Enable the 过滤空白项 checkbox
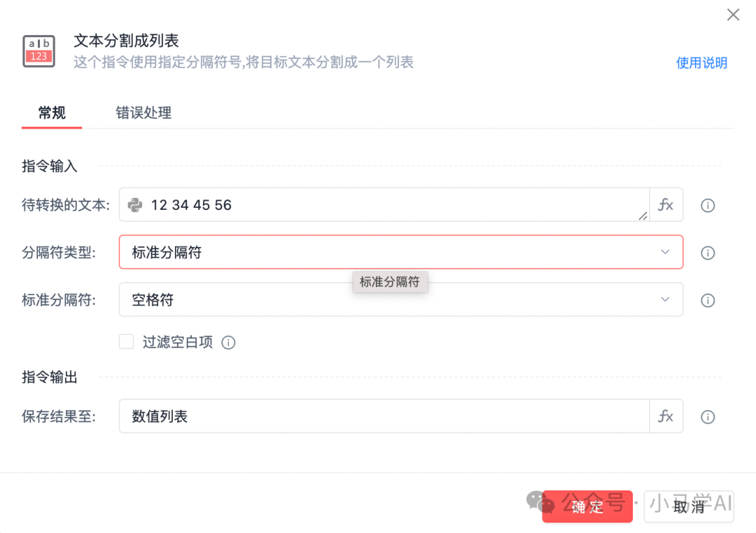Image resolution: width=756 pixels, height=533 pixels. point(127,342)
